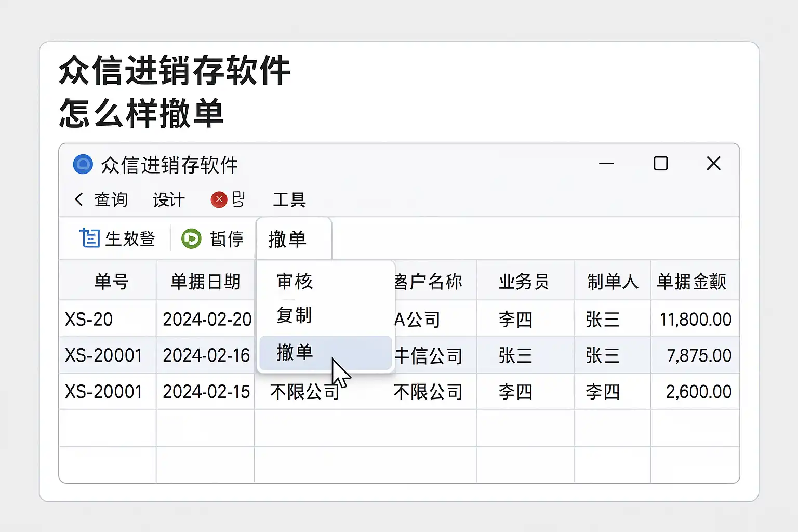Choose 复制 from the dropdown menu
The image size is (798, 532).
[x=295, y=315]
